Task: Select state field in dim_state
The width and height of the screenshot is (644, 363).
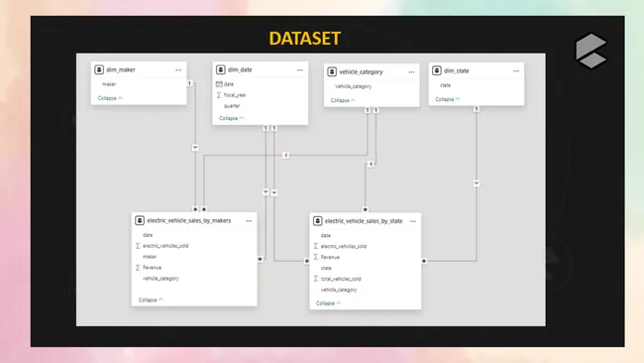Action: [x=445, y=85]
